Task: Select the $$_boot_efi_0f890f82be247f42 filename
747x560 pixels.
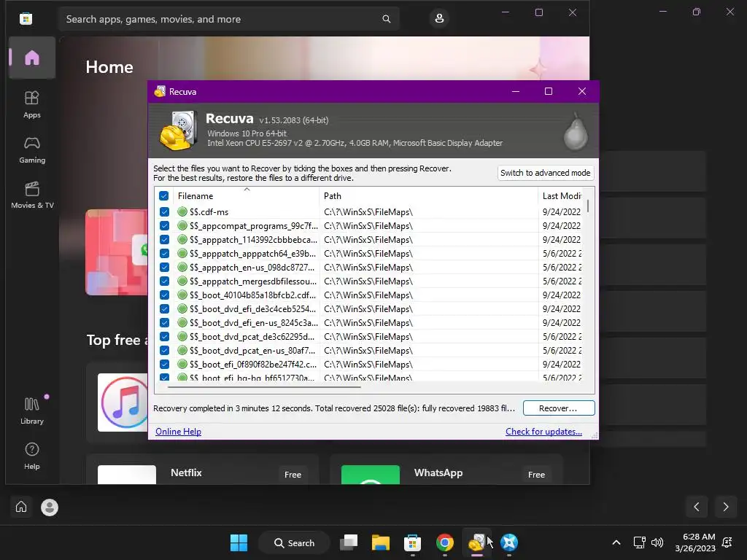Action: pos(253,364)
